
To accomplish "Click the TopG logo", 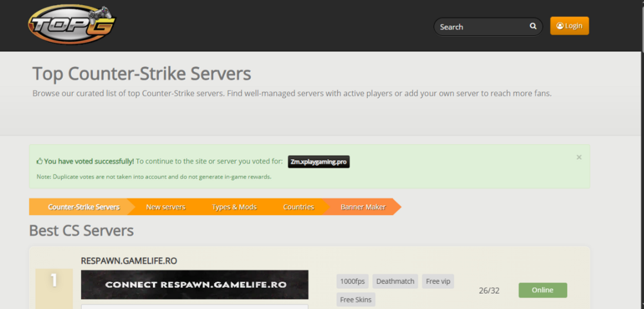I will click(72, 26).
